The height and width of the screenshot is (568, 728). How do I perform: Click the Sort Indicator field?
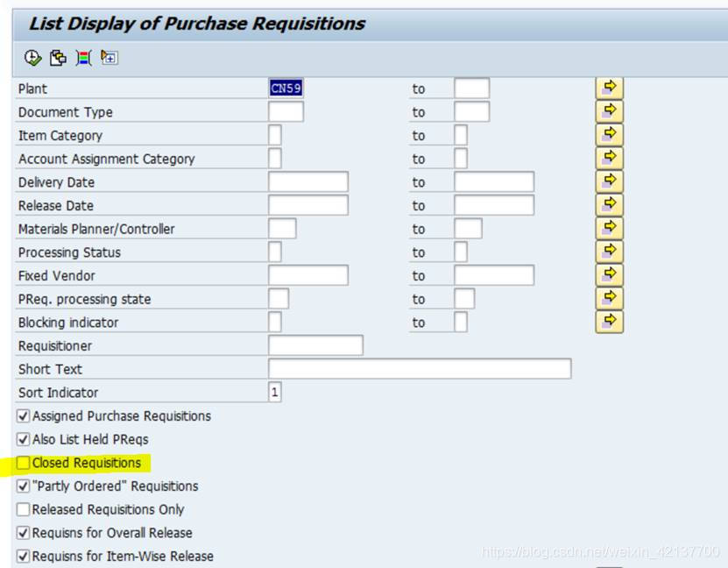tap(275, 392)
